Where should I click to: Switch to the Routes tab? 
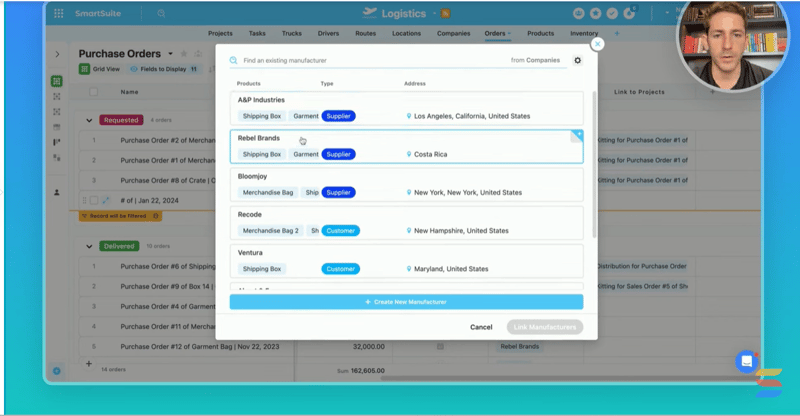[x=366, y=34]
